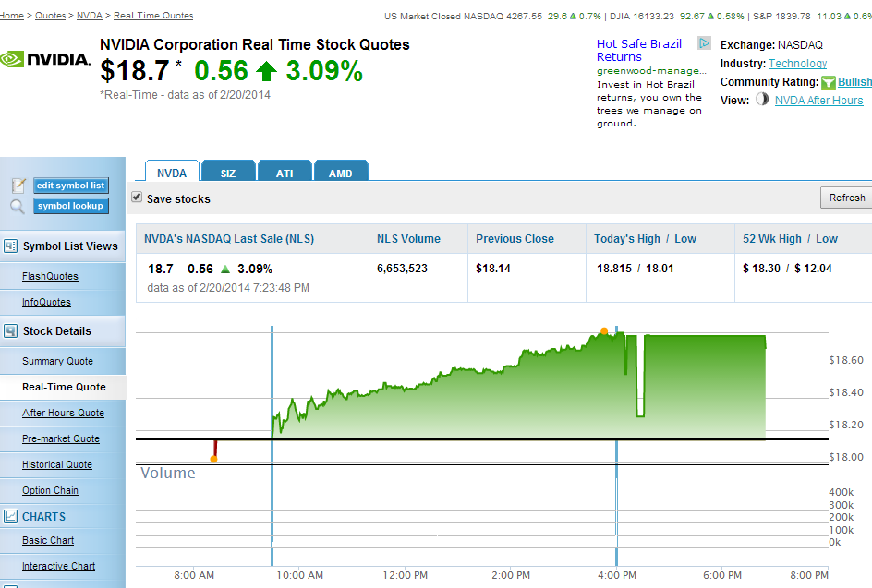Click the CHARTS section icon

(x=11, y=517)
